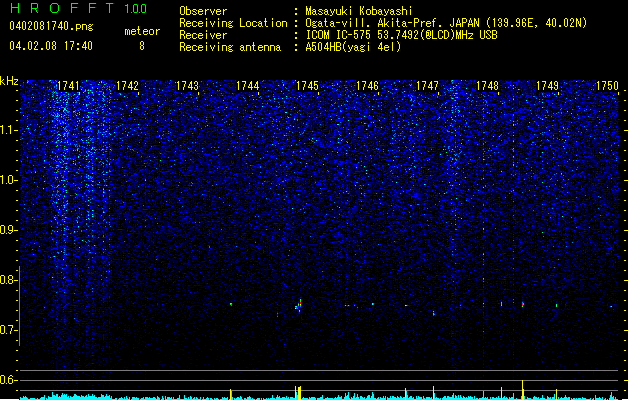Select the meteor count value 8
Viewport: 629px width, 400px height.
pos(142,46)
